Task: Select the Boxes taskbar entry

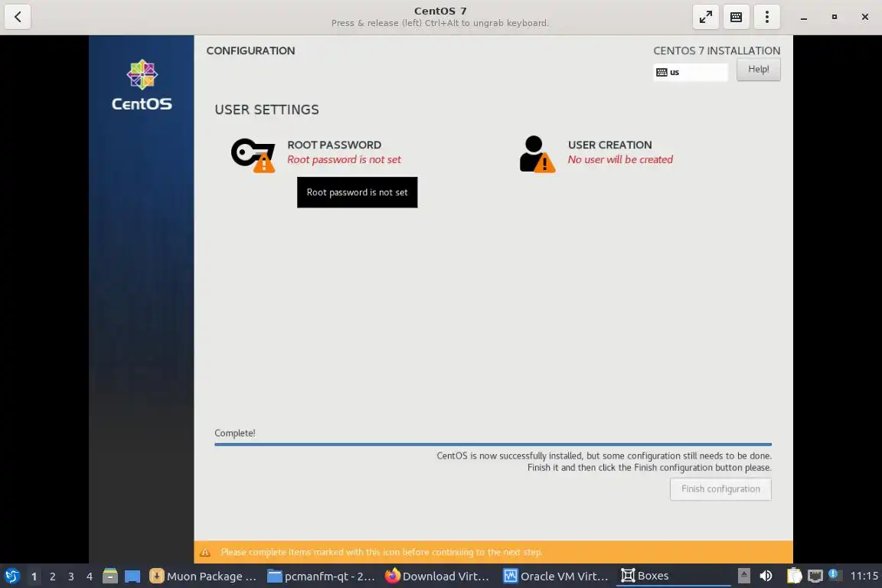Action: click(x=674, y=576)
